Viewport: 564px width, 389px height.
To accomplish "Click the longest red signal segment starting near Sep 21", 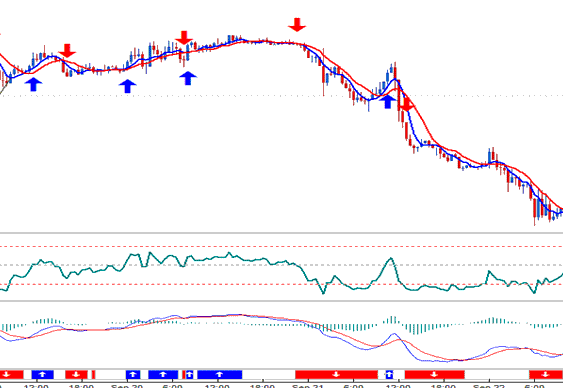I will [x=336, y=375].
